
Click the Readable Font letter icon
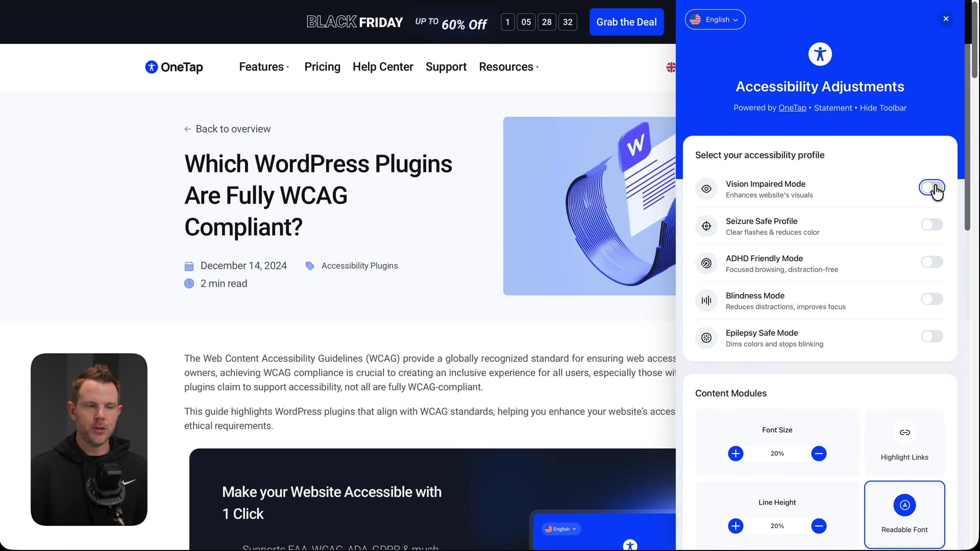[x=904, y=505]
